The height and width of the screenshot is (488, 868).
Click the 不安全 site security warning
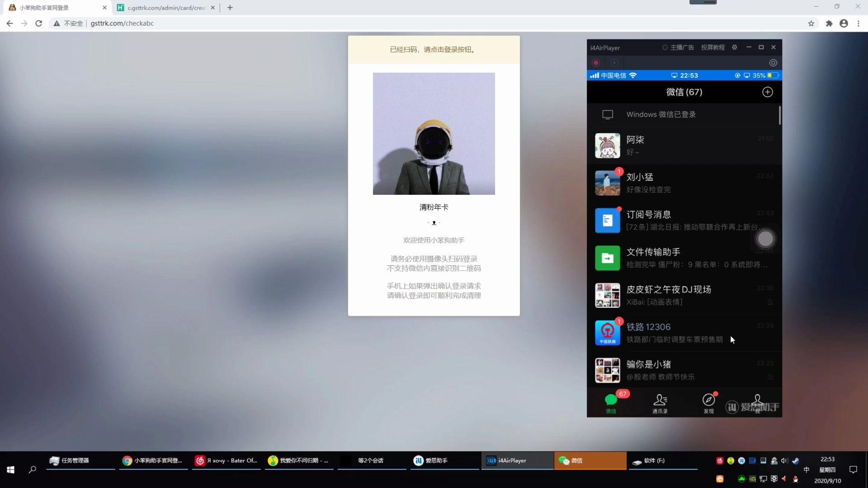tap(68, 23)
